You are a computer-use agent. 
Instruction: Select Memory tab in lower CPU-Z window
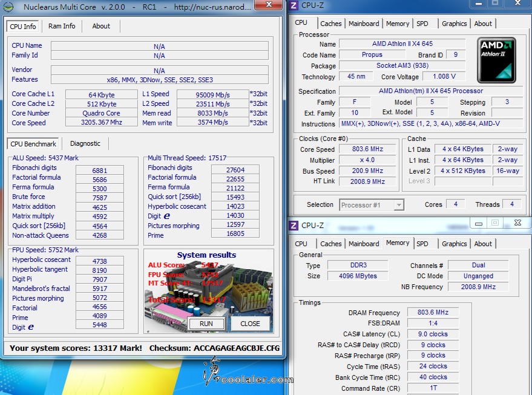(398, 243)
